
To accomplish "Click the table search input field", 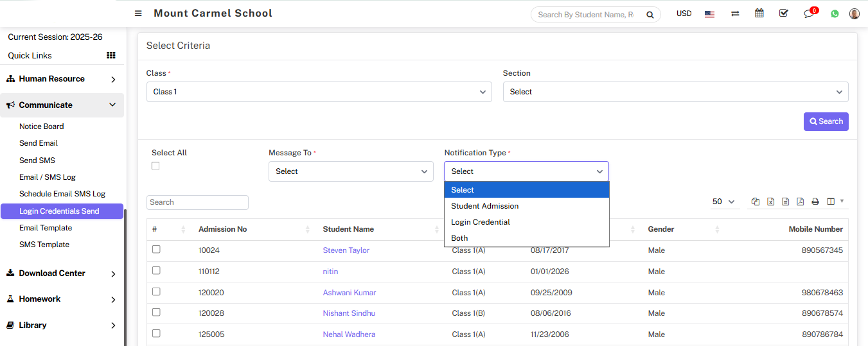I will click(197, 202).
